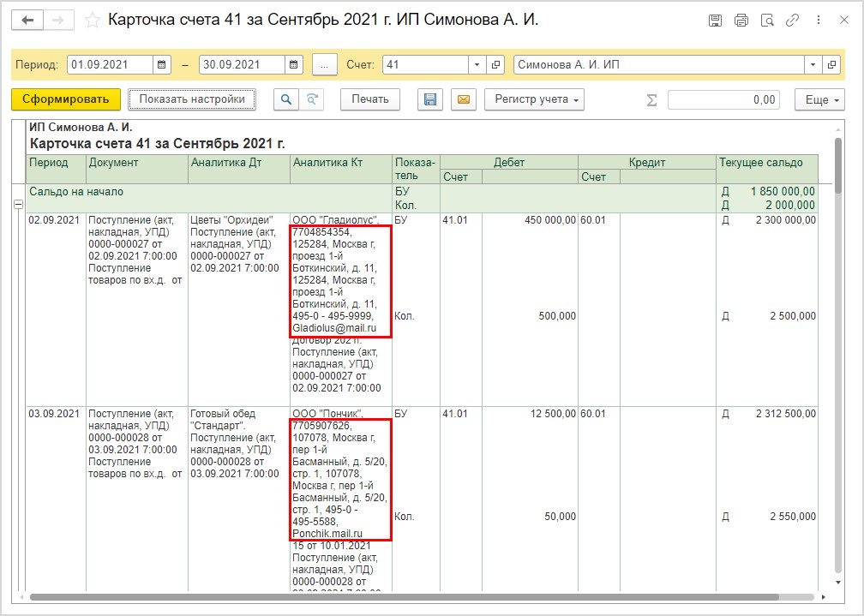Click debit amount 450 000,00
The image size is (864, 616).
tap(549, 220)
